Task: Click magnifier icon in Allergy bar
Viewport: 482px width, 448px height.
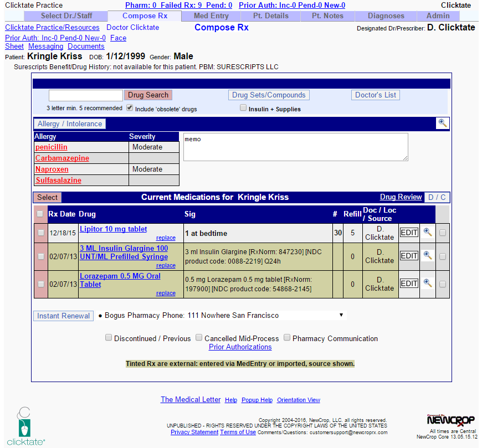Action: coord(442,123)
